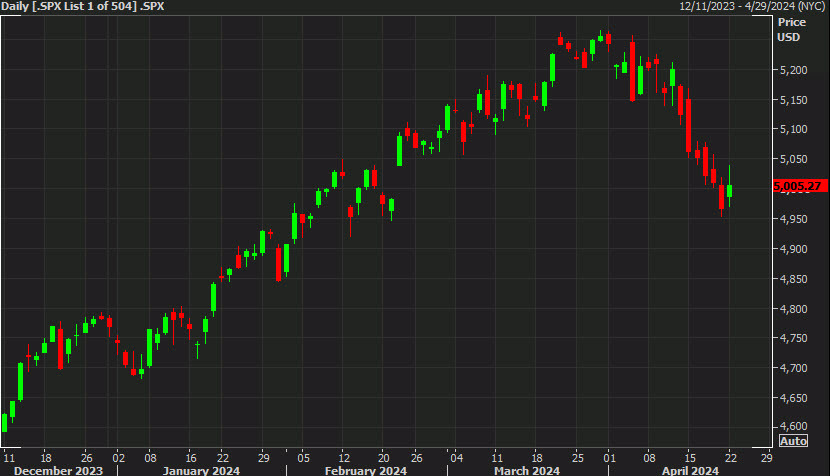Viewport: 830px width, 476px height.
Task: Click the 5,005.27 last price label
Action: point(800,186)
